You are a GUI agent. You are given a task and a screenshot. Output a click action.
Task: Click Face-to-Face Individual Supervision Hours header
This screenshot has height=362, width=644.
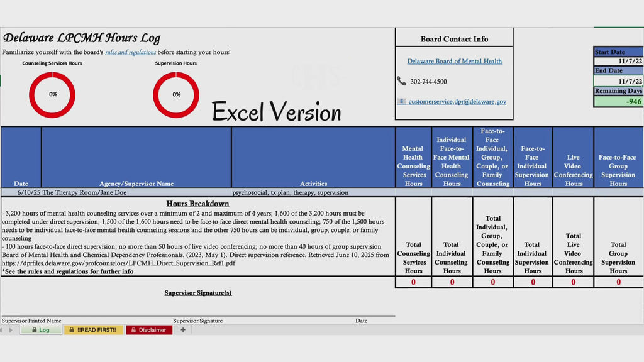pos(533,157)
